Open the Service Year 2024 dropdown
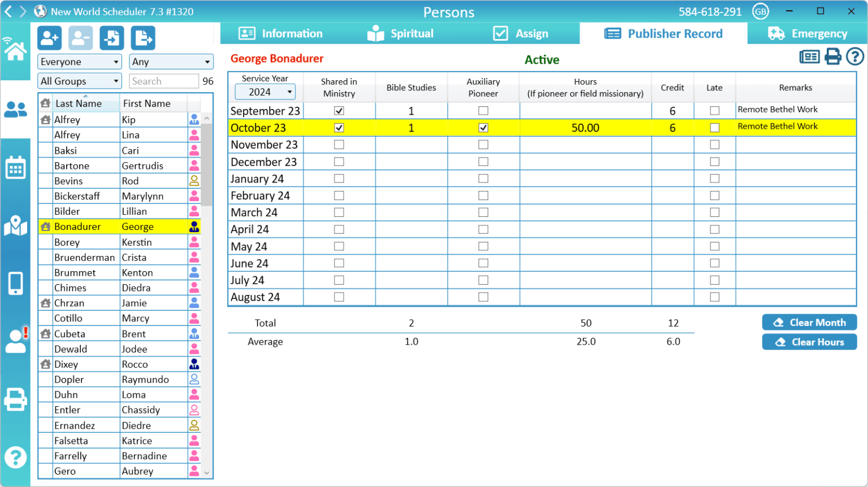Viewport: 868px width, 487px height. tap(265, 92)
